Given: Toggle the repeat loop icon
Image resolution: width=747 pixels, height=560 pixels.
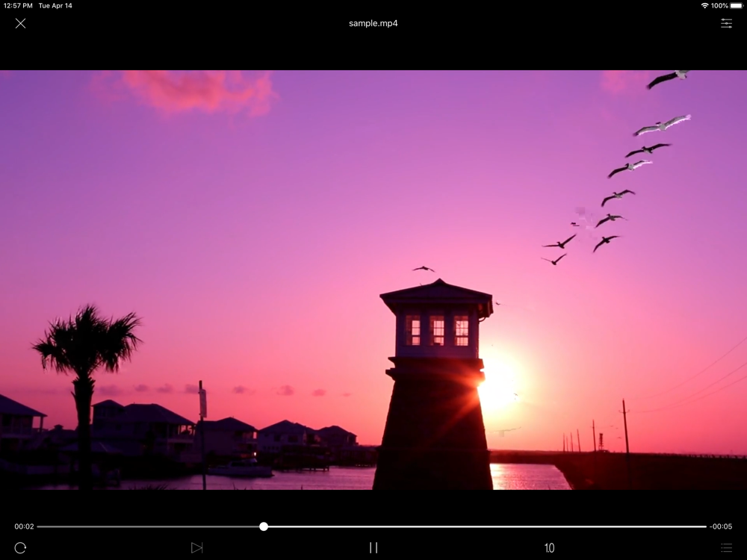Looking at the screenshot, I should pos(20,547).
